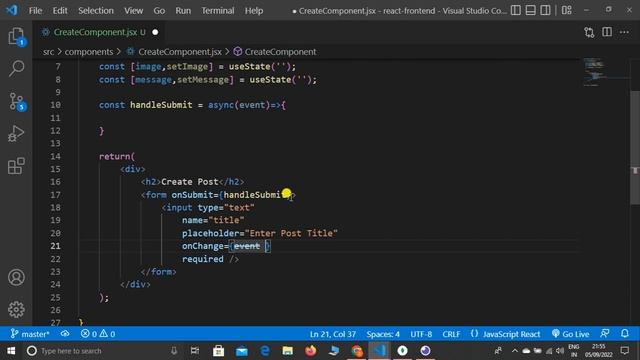The image size is (640, 360).
Task: Click the unsaved dot on CreateComponent.jsx tab
Action: (155, 32)
